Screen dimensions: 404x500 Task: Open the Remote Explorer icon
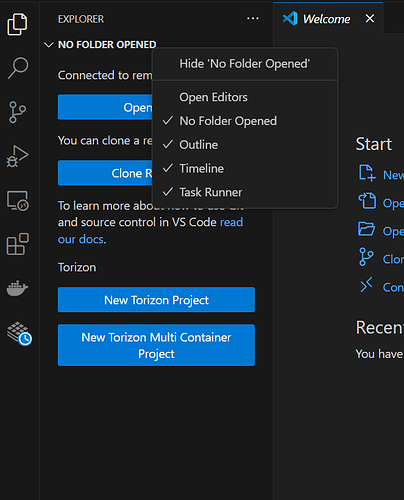[x=18, y=201]
